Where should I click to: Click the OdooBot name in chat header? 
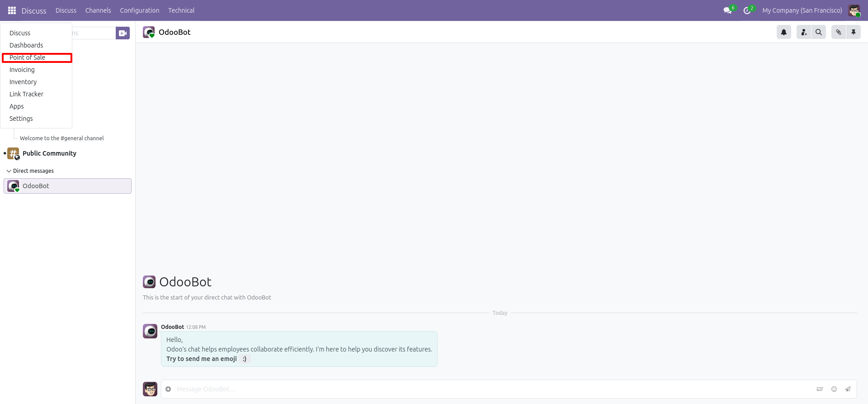click(175, 32)
